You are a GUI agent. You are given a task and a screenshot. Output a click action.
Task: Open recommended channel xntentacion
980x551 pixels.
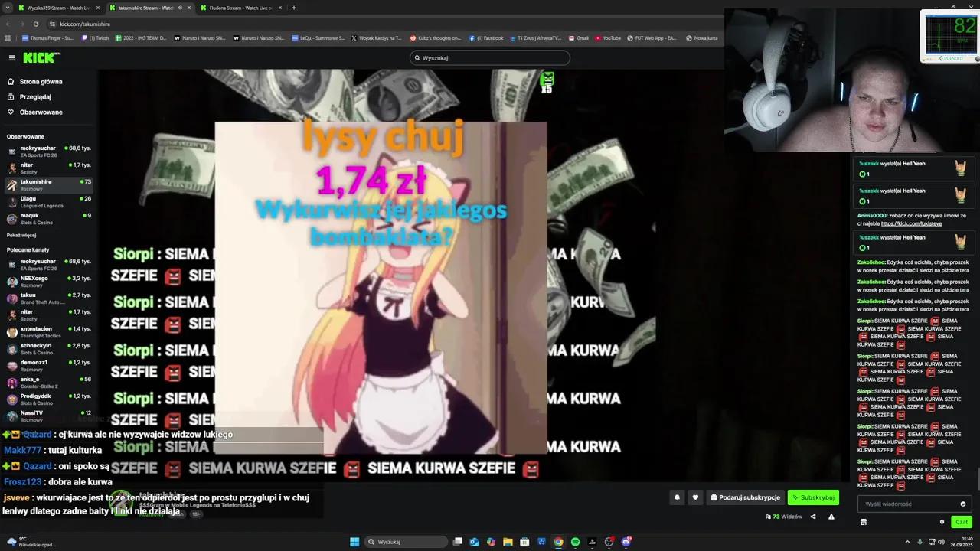(x=49, y=331)
